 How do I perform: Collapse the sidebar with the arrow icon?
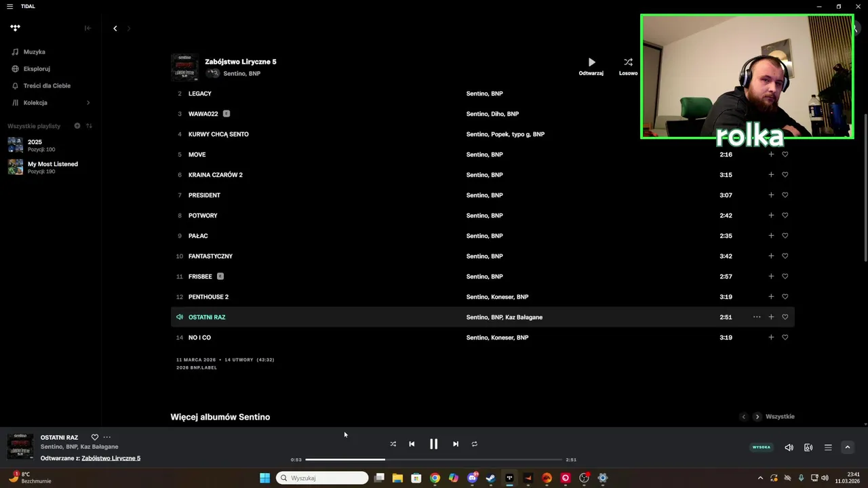pyautogui.click(x=87, y=28)
